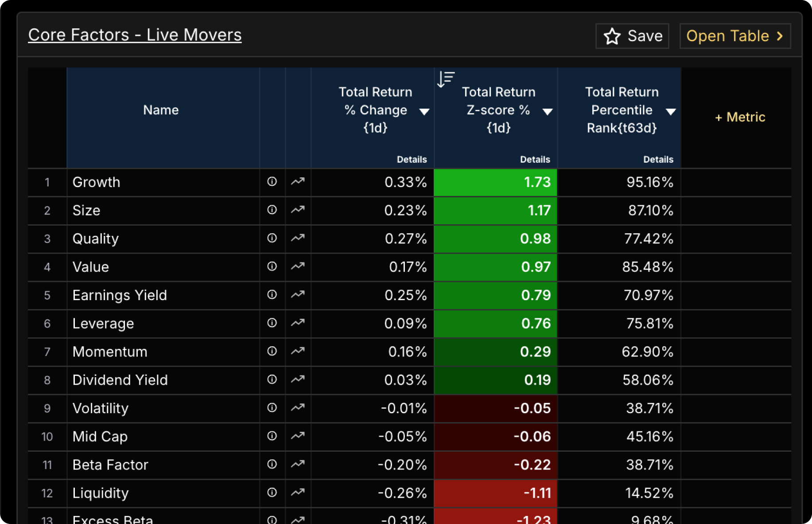Image resolution: width=812 pixels, height=524 pixels.
Task: Open the trend chart icon for Beta Factor
Action: tap(298, 464)
